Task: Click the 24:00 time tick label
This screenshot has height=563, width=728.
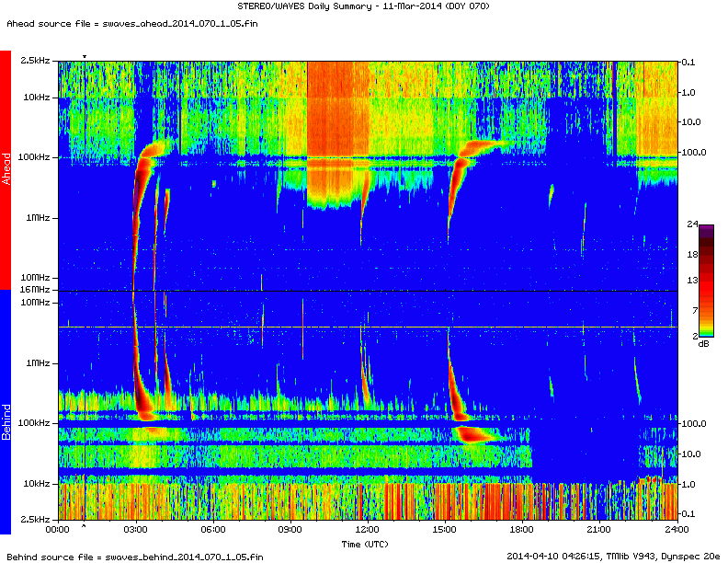Action: (x=677, y=530)
